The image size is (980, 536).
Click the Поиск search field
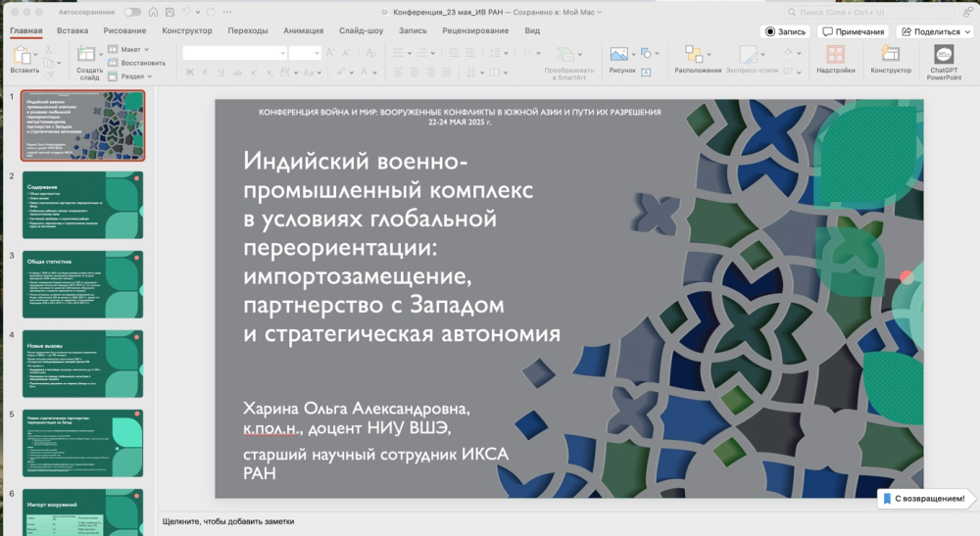868,12
